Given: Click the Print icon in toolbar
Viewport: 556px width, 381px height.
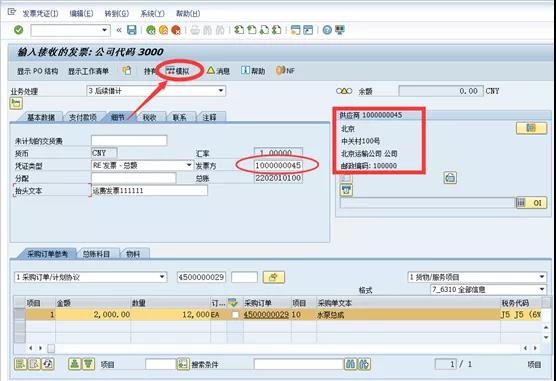Looking at the screenshot, I should pyautogui.click(x=195, y=31).
